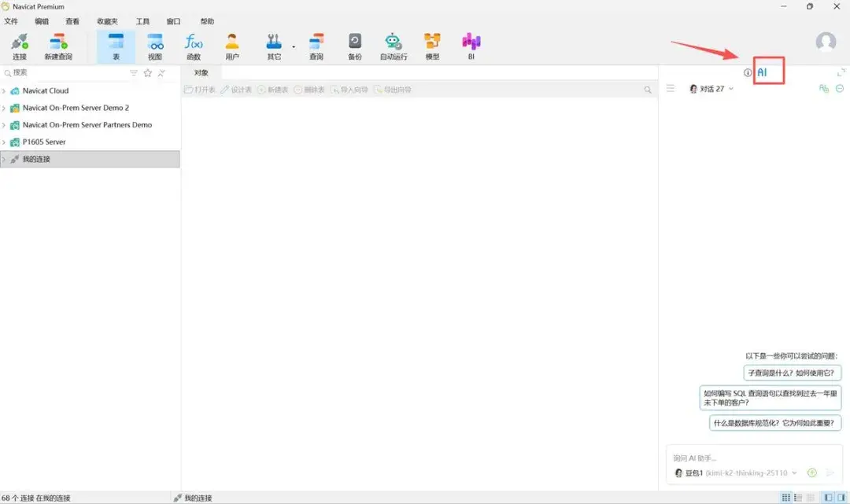Switch to list view in the status bar
This screenshot has height=504, width=850.
coord(798,498)
